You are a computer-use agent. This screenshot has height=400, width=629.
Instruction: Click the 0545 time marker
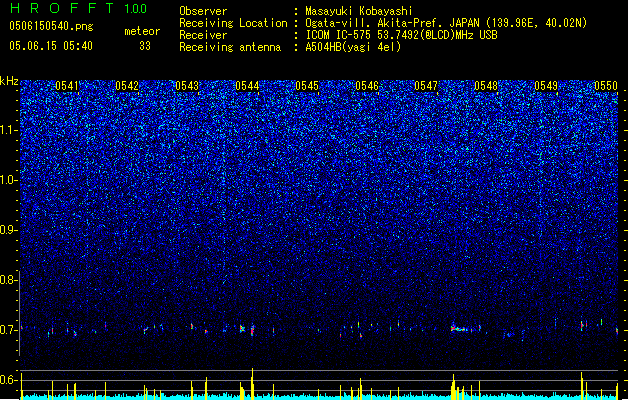pyautogui.click(x=307, y=86)
